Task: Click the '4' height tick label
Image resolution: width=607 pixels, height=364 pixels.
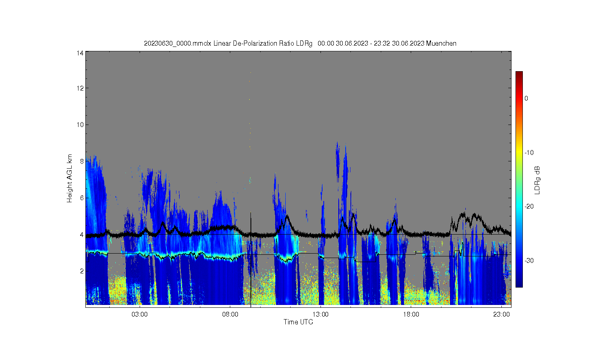Action: (82, 234)
